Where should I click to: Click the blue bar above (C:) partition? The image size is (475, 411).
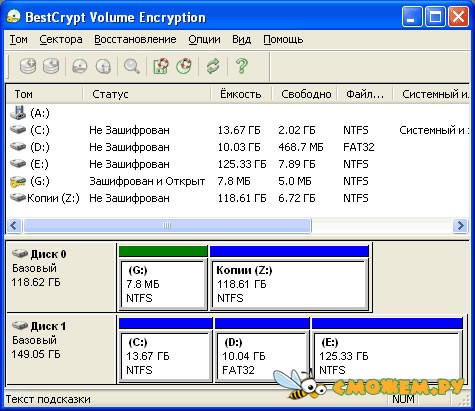click(x=166, y=323)
